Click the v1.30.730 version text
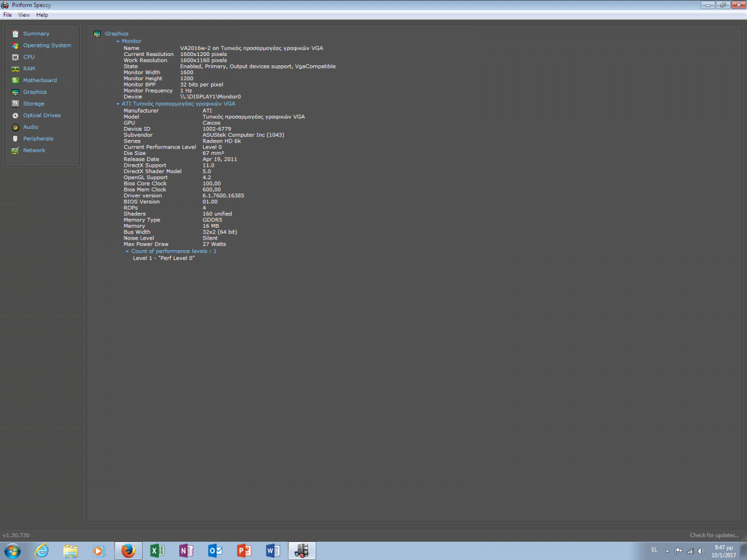Screen dimensions: 747x560 pos(16,535)
